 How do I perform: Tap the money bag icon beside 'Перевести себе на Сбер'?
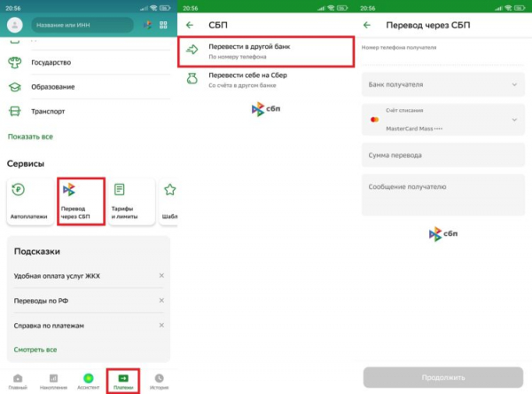coord(192,78)
